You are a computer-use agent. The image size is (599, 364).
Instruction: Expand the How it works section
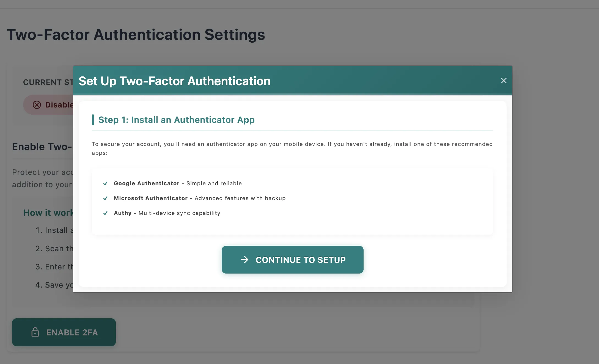(x=48, y=213)
